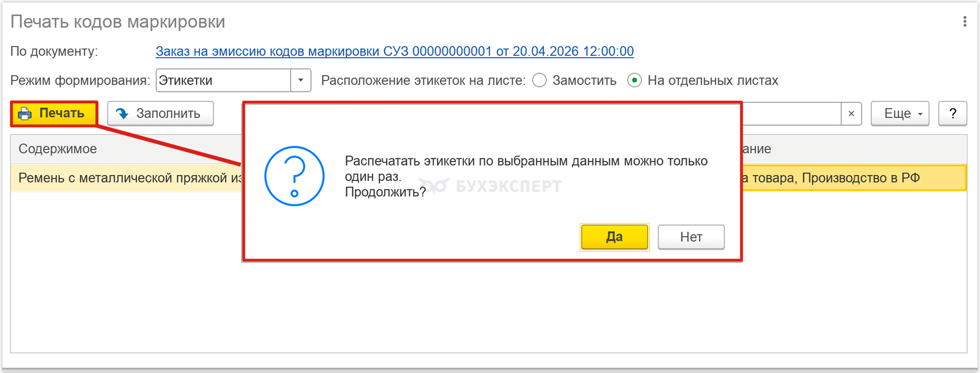Open the Еще dropdown menu
980x373 pixels.
tap(900, 113)
